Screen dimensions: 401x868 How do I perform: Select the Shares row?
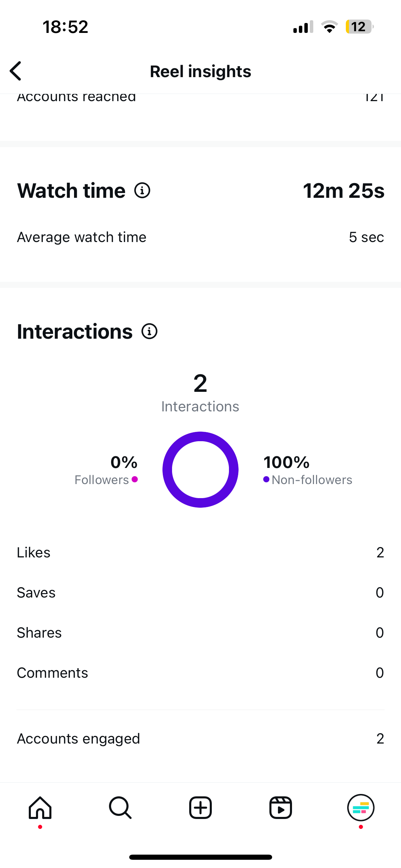(200, 633)
